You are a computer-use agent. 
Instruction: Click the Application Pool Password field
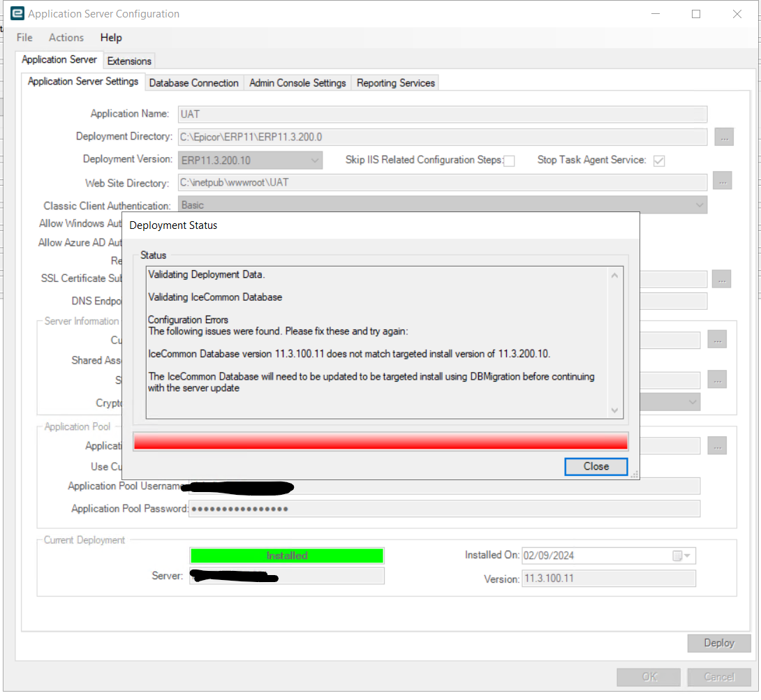click(444, 509)
